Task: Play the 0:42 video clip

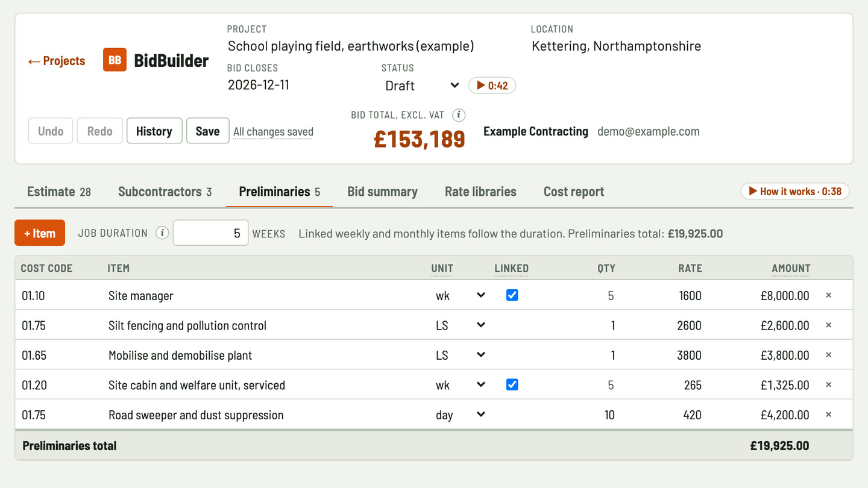Action: point(492,86)
